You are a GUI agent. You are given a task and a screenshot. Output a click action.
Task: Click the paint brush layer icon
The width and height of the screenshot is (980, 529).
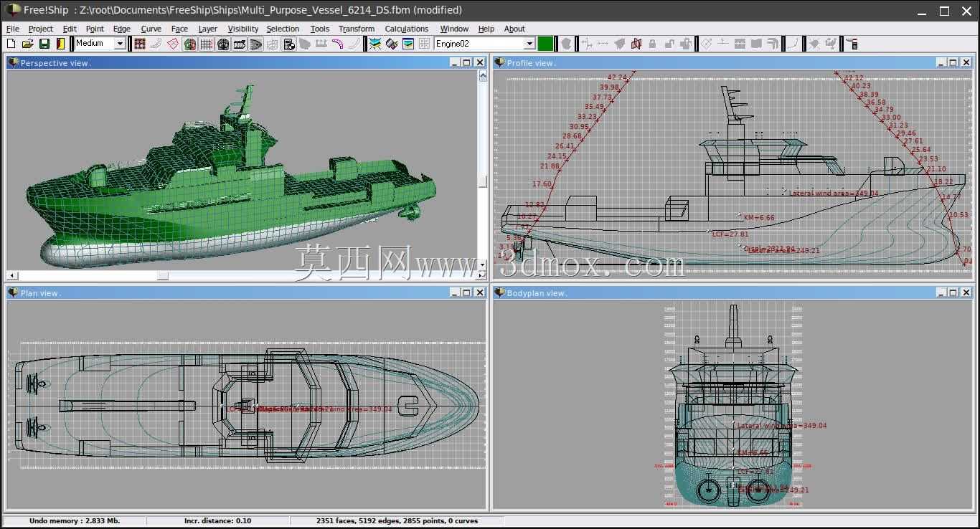pyautogui.click(x=391, y=44)
